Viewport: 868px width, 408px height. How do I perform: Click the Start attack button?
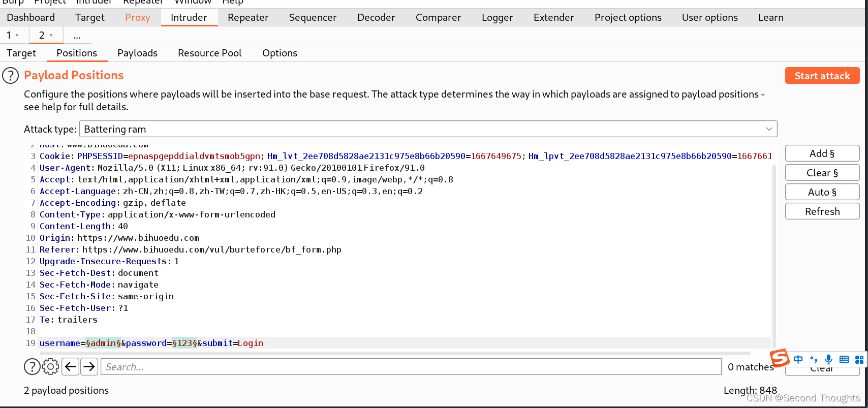click(822, 76)
